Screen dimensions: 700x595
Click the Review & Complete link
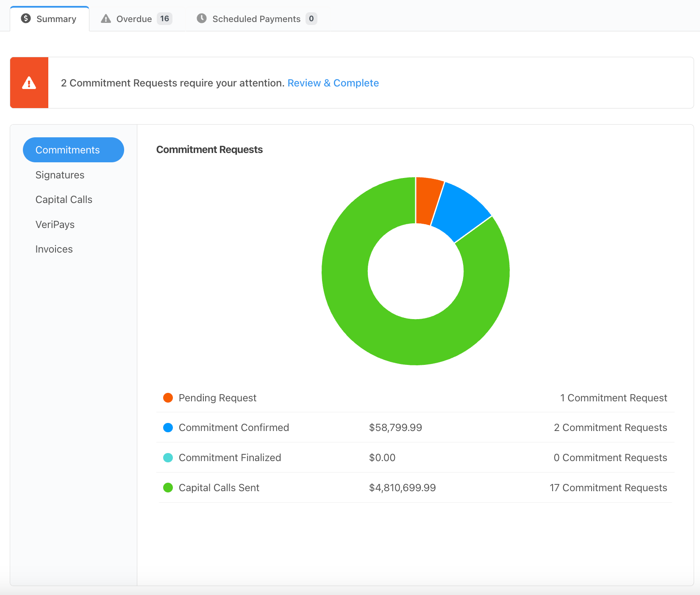point(333,83)
